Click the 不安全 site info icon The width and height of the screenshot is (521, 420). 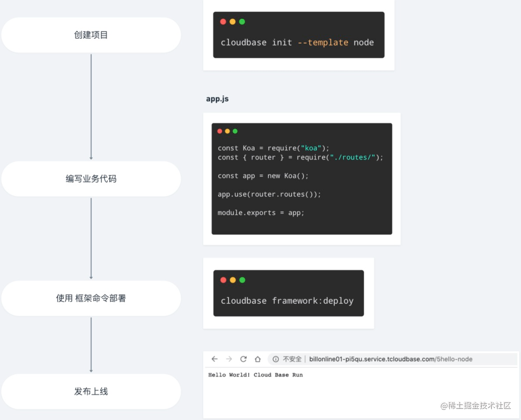(276, 359)
